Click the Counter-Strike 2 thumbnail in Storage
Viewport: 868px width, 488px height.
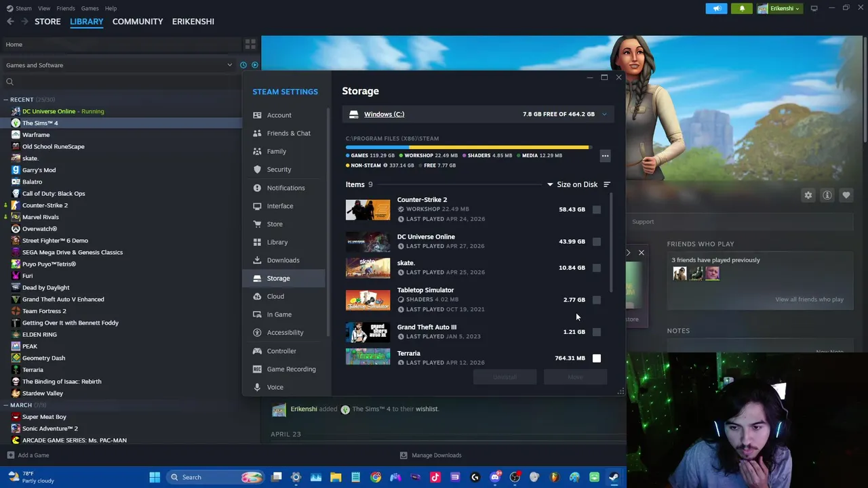368,210
